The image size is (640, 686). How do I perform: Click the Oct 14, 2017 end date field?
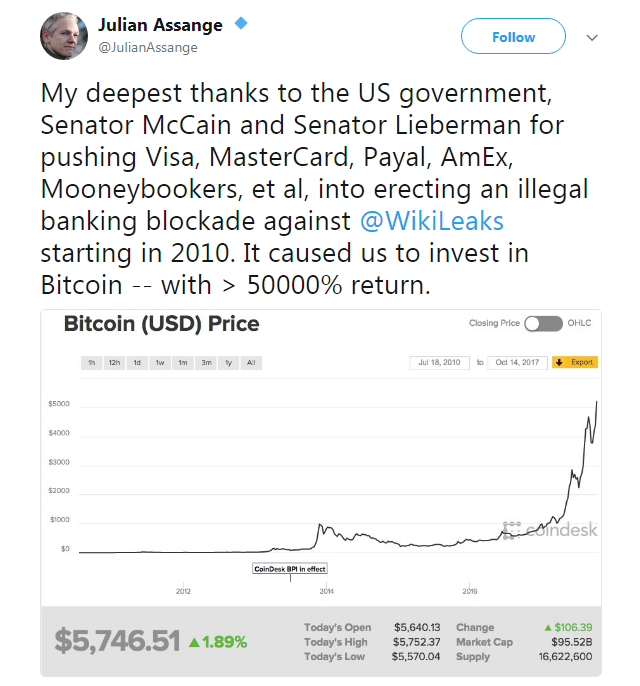pyautogui.click(x=518, y=362)
